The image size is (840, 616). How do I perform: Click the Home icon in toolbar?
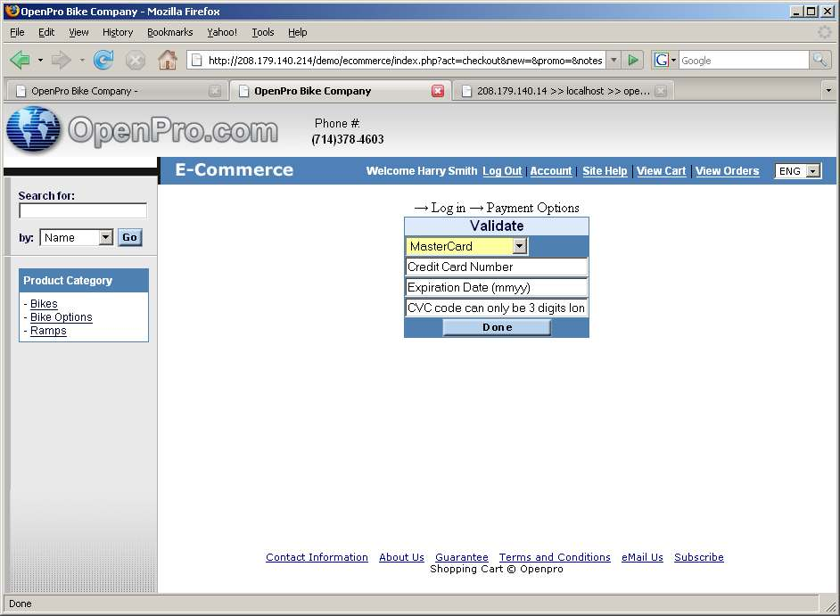tap(167, 60)
